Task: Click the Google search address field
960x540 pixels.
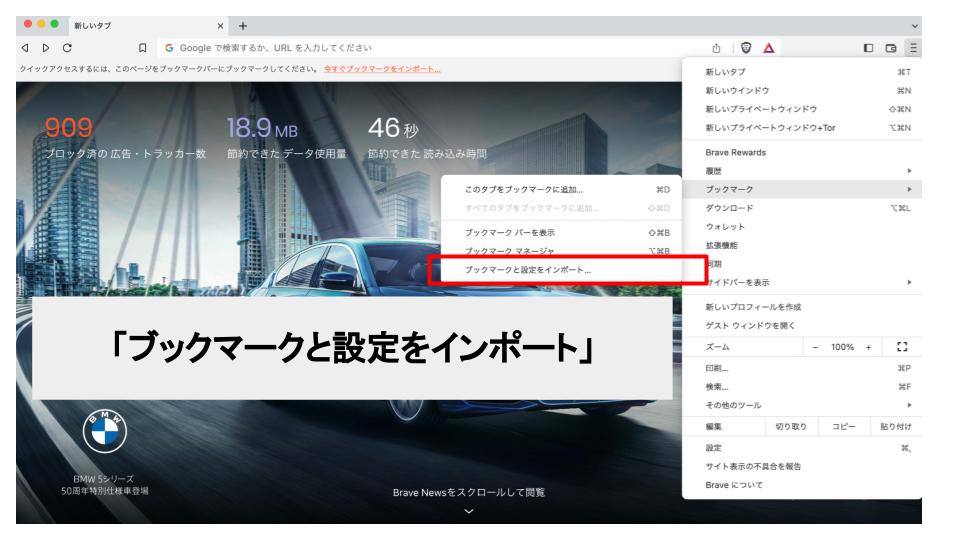Action: [x=429, y=48]
